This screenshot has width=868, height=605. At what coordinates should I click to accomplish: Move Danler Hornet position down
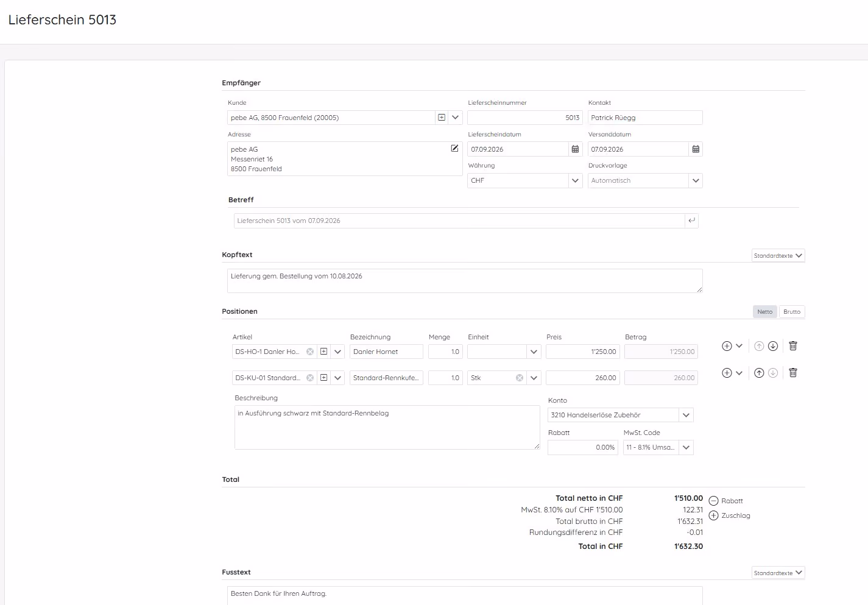[x=773, y=346]
